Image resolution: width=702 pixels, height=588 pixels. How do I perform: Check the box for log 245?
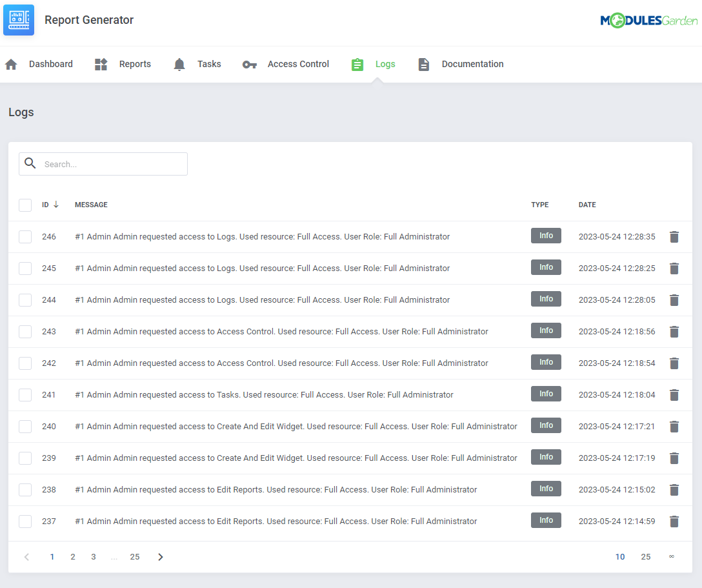coord(25,269)
